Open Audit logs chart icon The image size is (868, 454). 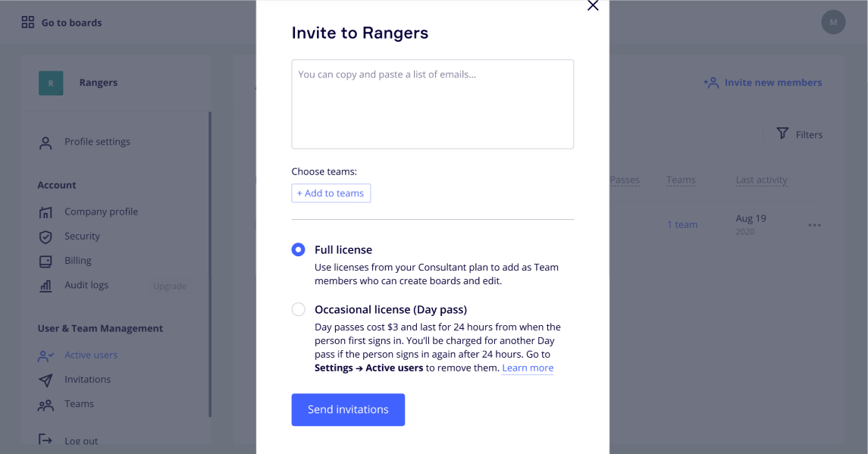coord(45,286)
